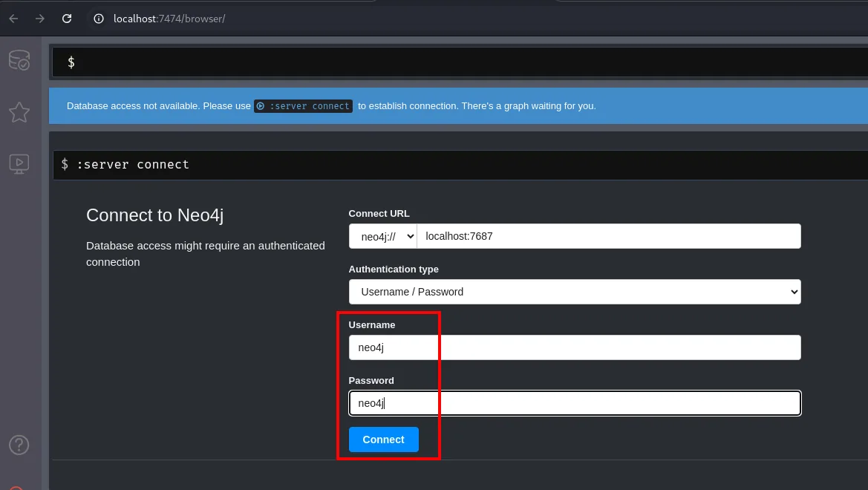Click the 'Authentication type' label

[394, 269]
